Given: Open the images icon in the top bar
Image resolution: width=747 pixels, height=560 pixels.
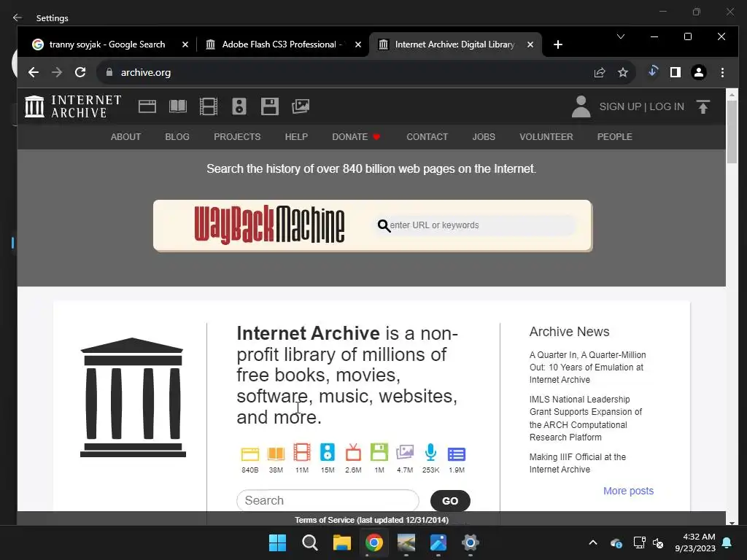Looking at the screenshot, I should click(301, 106).
